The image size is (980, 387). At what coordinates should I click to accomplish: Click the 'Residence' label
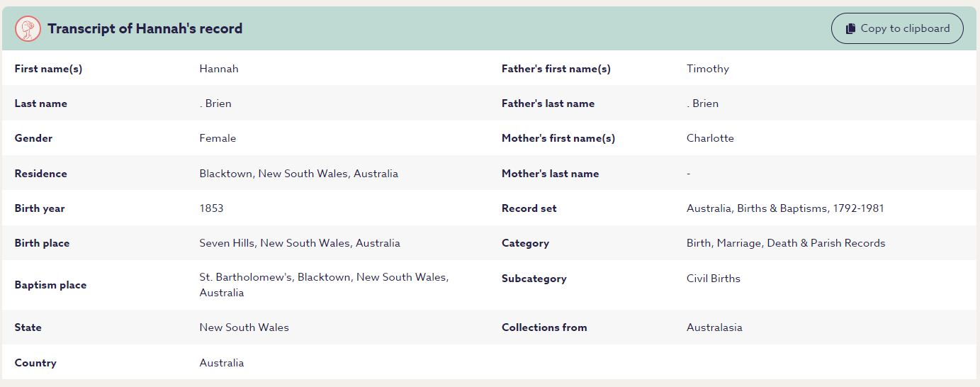coord(40,174)
